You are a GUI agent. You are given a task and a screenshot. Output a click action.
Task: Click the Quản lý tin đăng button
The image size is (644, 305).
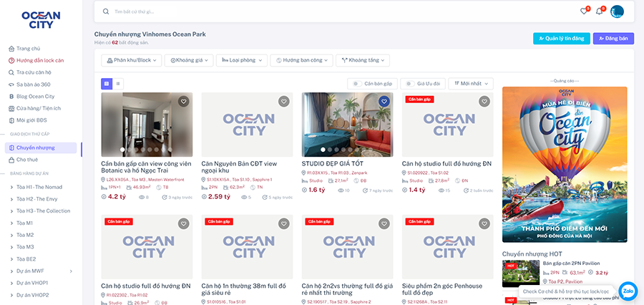[561, 39]
